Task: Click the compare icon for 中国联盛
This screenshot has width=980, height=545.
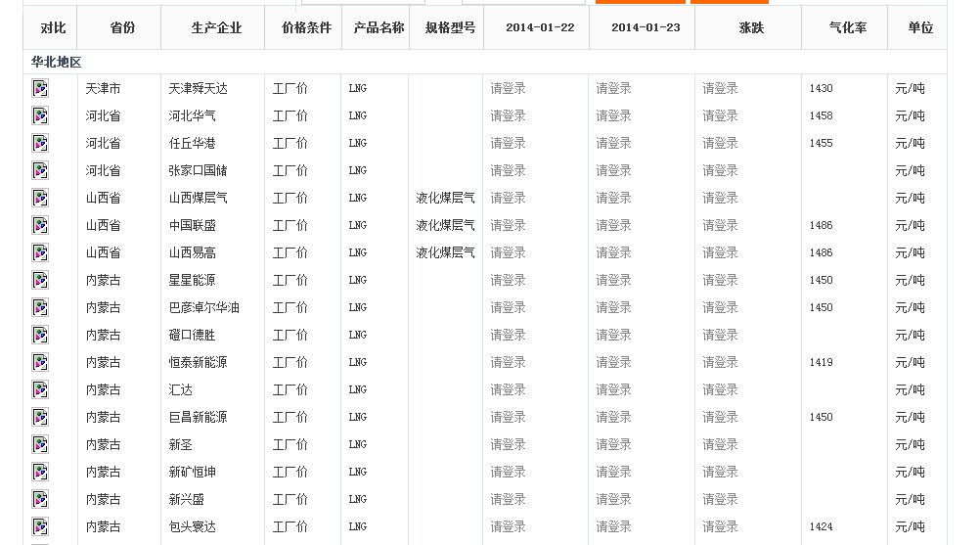Action: pos(40,225)
